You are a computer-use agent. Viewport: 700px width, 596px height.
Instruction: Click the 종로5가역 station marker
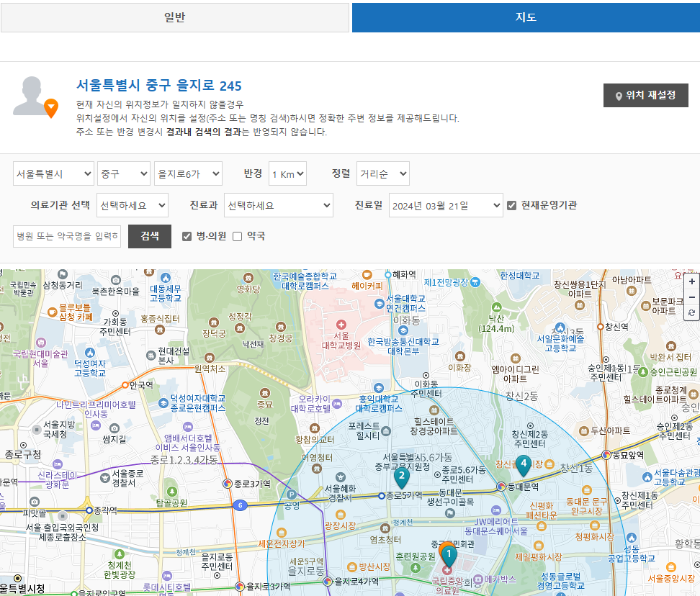click(382, 496)
